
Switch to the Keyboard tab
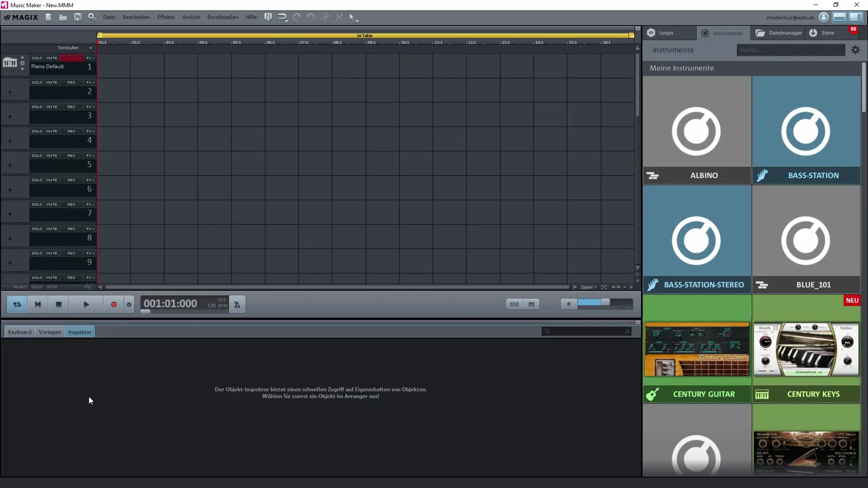(20, 332)
